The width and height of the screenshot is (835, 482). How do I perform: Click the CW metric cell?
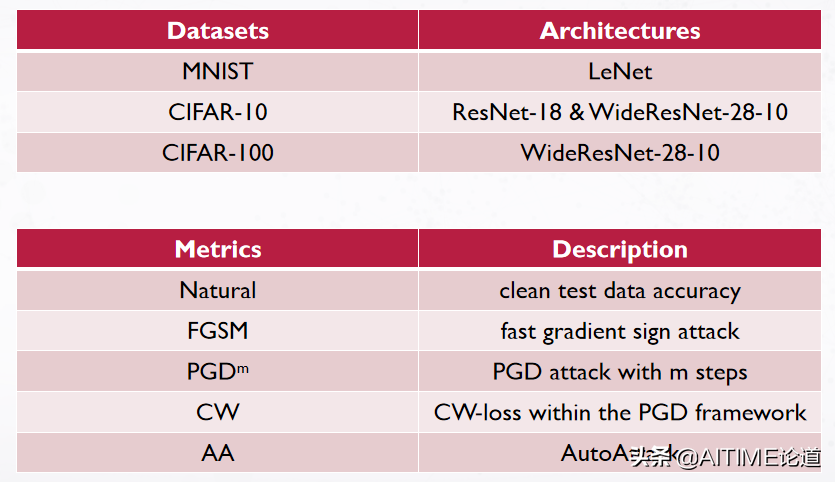(x=217, y=412)
